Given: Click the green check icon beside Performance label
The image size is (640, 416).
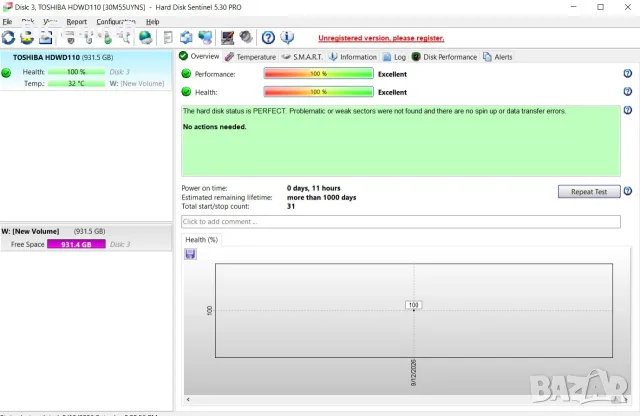Looking at the screenshot, I should pyautogui.click(x=186, y=73).
